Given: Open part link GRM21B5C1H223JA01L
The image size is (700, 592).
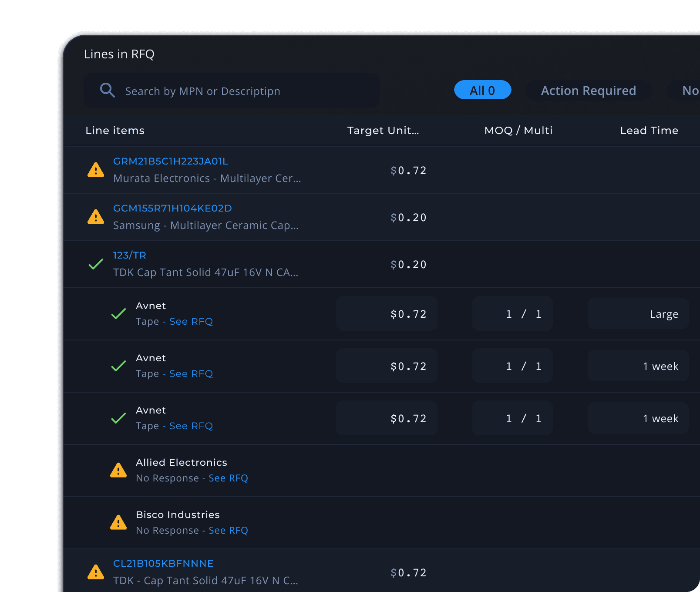Looking at the screenshot, I should click(171, 161).
